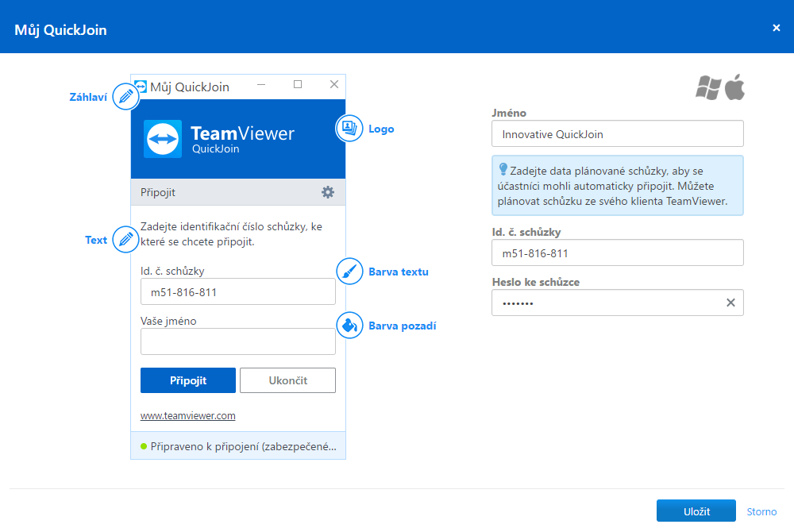This screenshot has width=794, height=532.
Task: Click the Vaše jméno input in preview
Action: coord(238,341)
